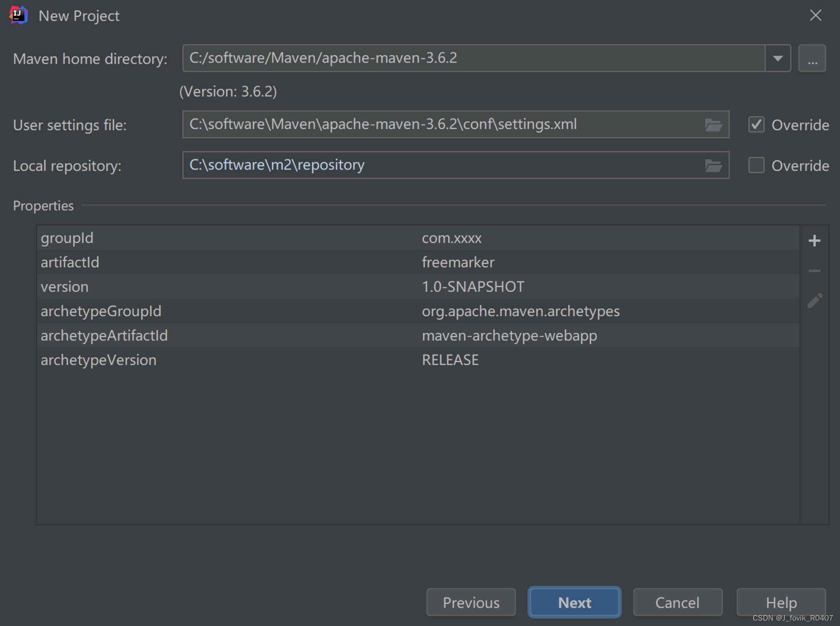Click the Cancel button
840x626 pixels.
click(x=677, y=602)
